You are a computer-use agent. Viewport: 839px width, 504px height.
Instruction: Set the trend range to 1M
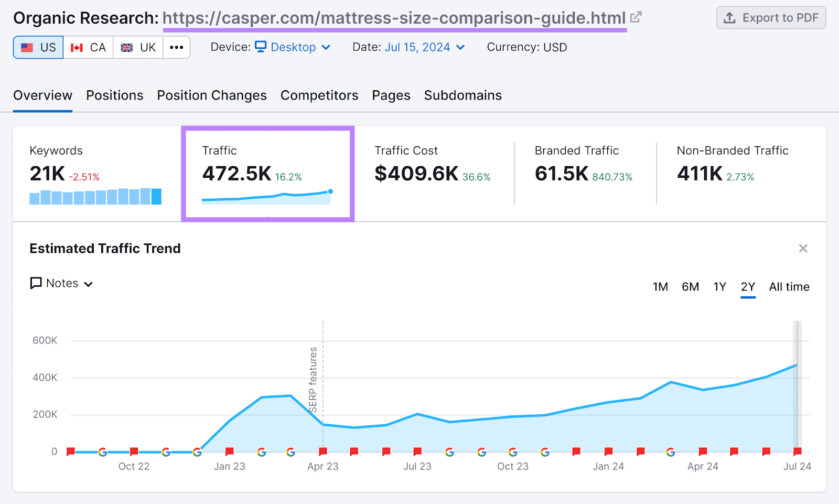click(x=660, y=287)
